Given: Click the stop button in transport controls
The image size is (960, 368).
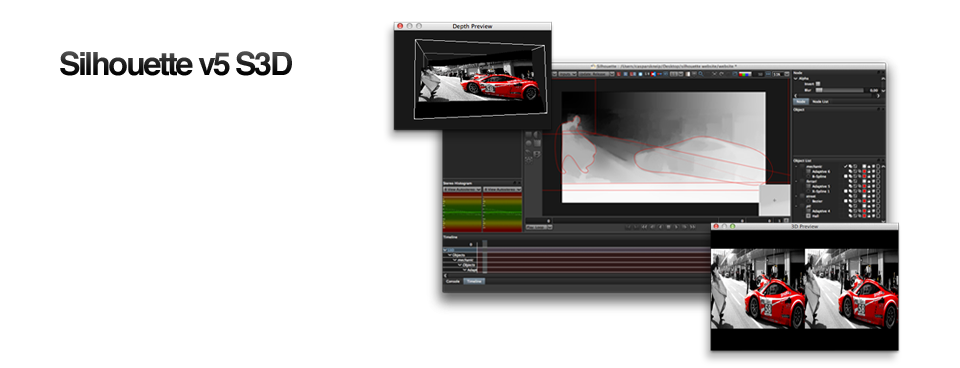Looking at the screenshot, I should tap(669, 227).
